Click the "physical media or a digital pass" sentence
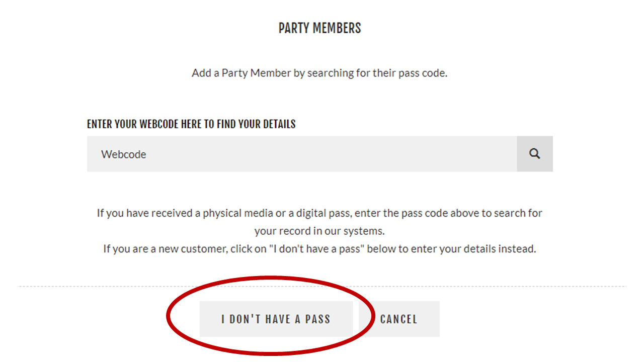The height and width of the screenshot is (362, 644). point(319,213)
